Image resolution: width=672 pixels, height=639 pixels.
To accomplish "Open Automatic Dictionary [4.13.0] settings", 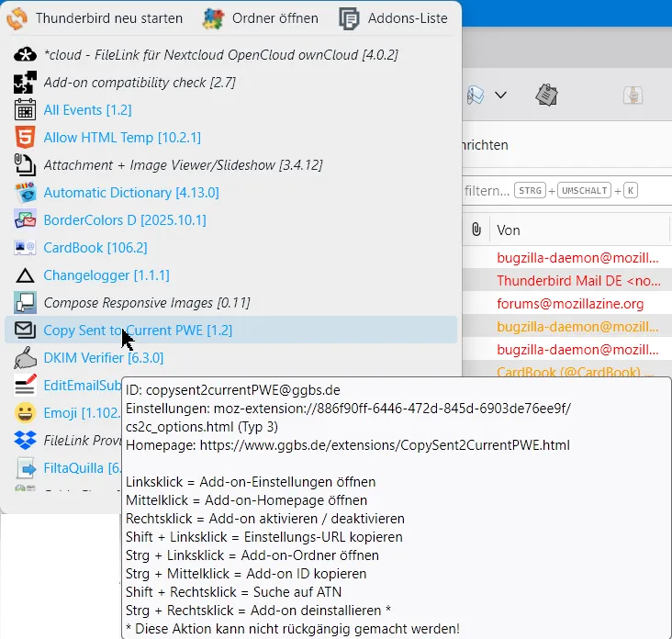I will [231, 193].
